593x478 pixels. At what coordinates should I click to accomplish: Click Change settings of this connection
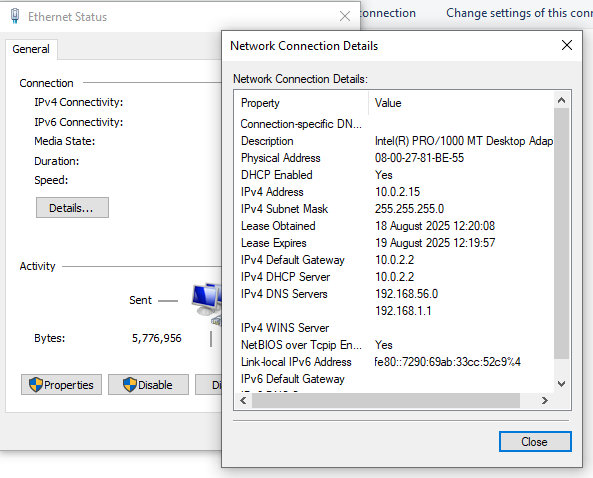(519, 13)
